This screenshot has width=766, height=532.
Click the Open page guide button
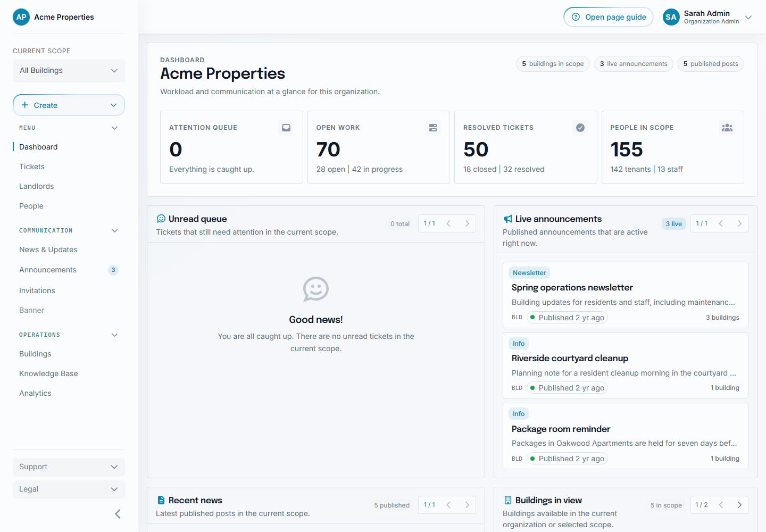coord(609,17)
